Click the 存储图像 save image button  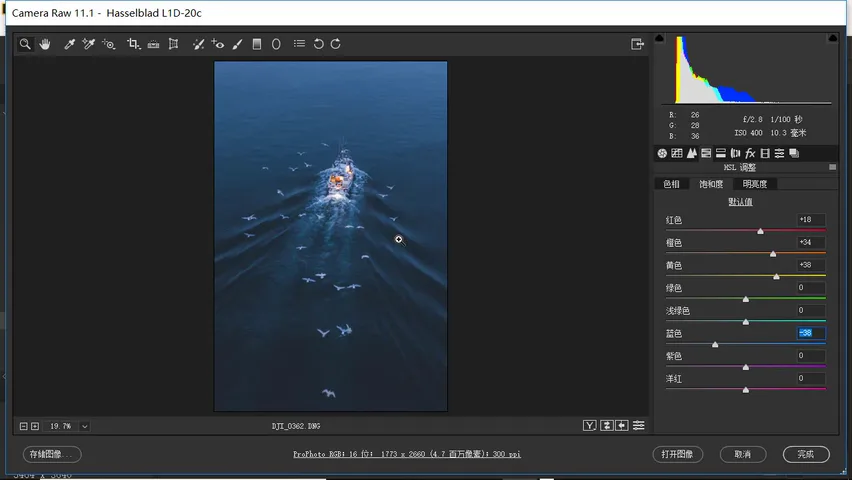tap(52, 454)
